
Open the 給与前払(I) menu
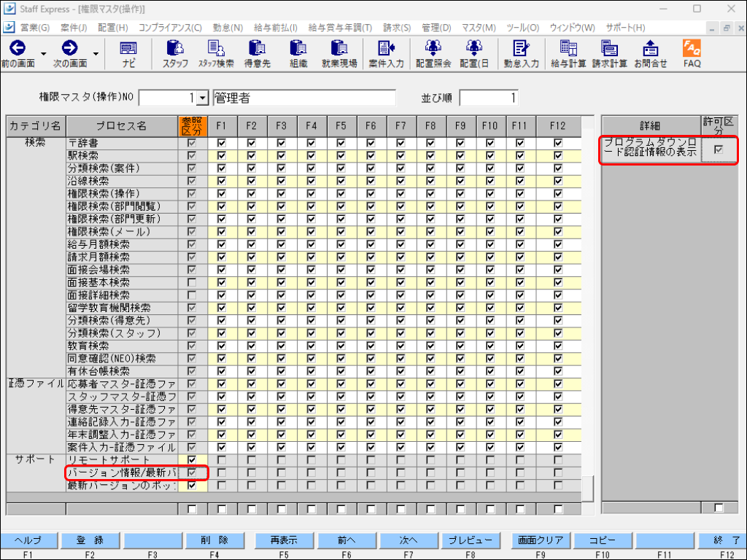[x=275, y=28]
